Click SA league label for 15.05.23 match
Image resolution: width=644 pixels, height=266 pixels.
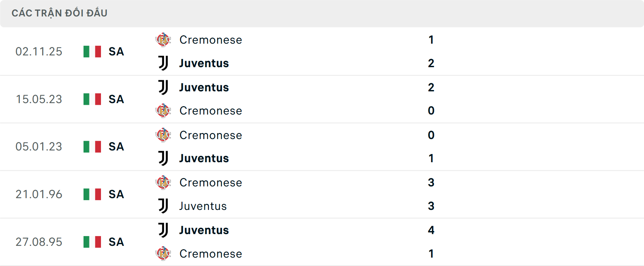click(x=116, y=99)
